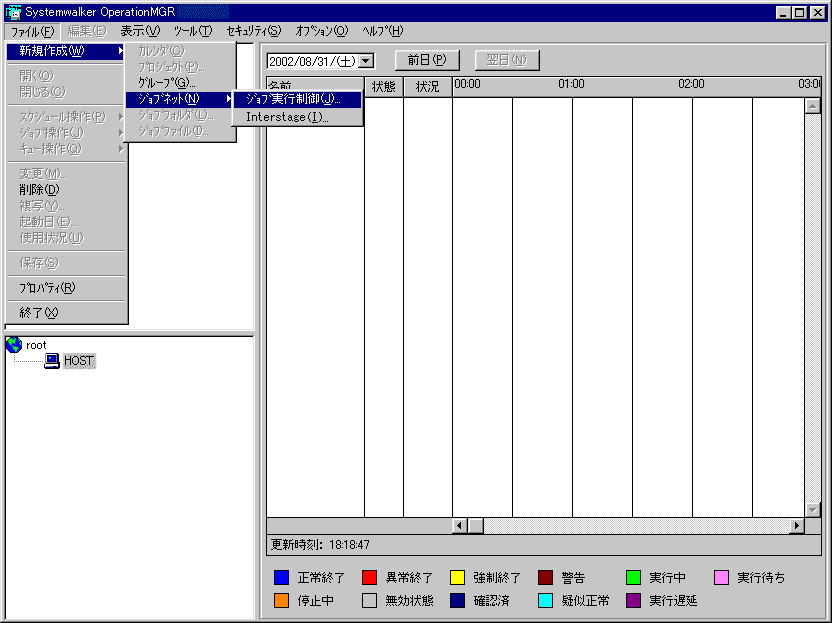
Task: Click the root label in tree
Action: 36,345
